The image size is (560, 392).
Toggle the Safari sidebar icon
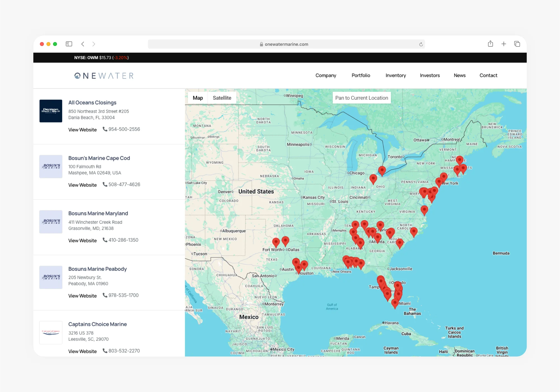(69, 44)
